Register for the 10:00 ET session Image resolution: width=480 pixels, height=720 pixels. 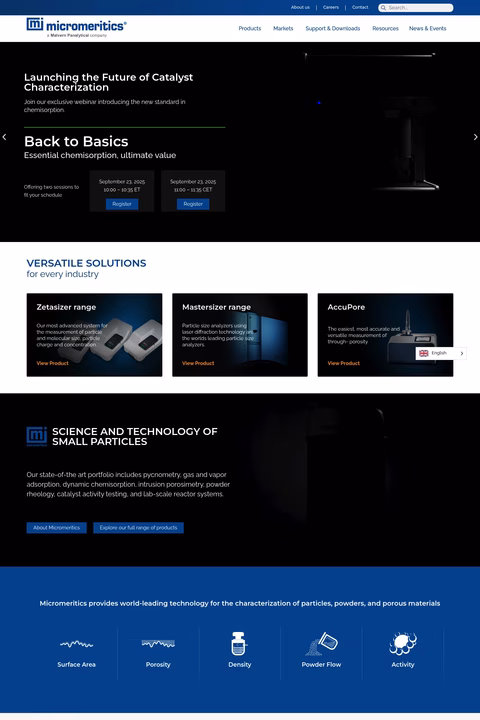(122, 204)
